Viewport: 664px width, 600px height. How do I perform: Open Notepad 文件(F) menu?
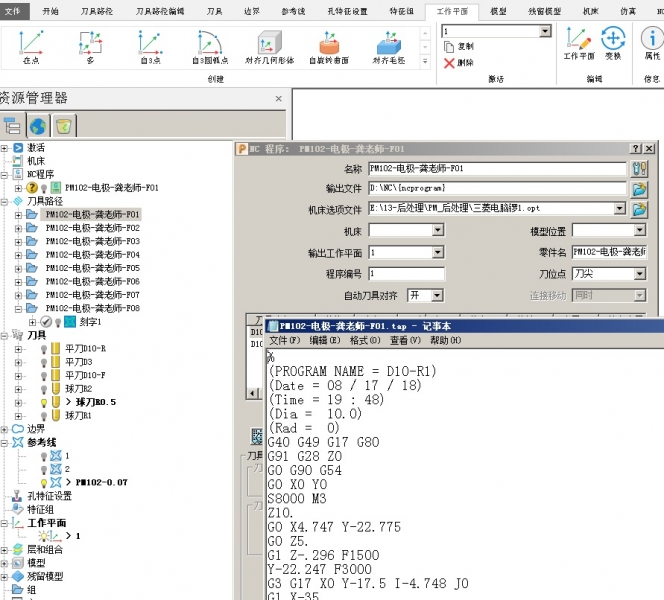click(x=285, y=340)
